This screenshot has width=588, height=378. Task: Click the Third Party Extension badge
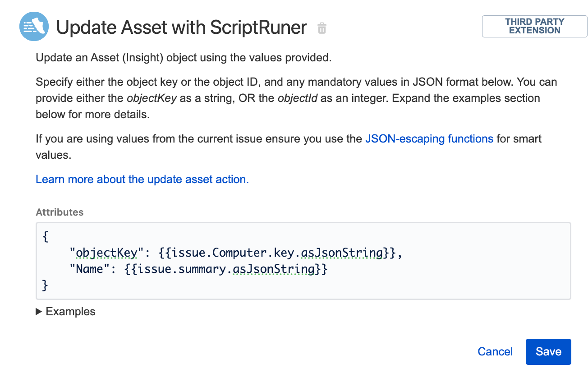coord(534,26)
